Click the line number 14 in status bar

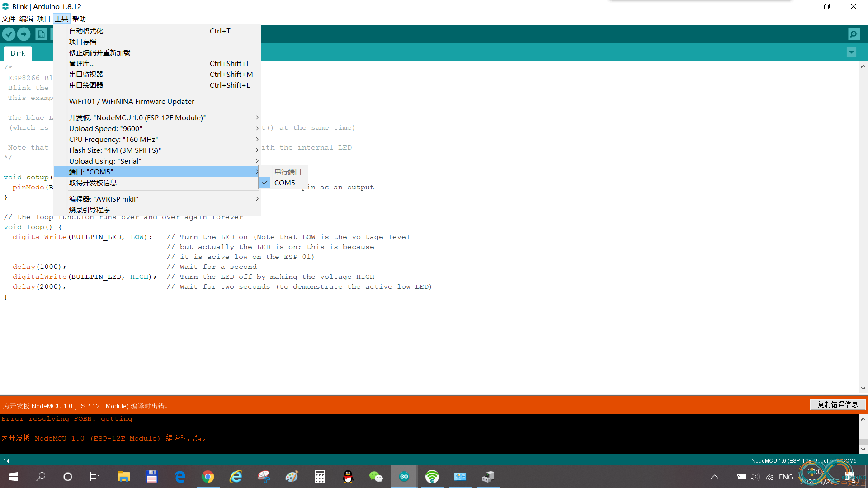click(6, 460)
